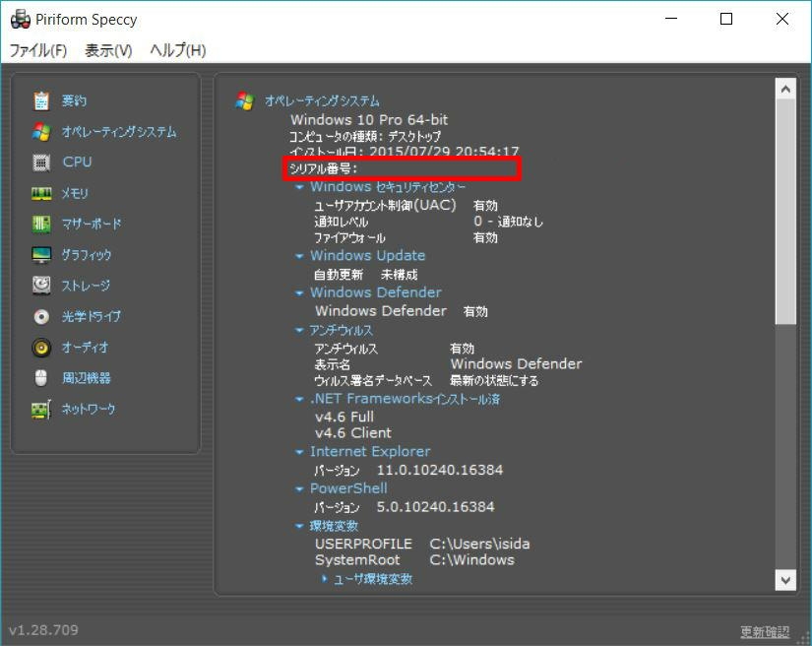The image size is (812, 646).
Task: Click the ユーザアカウント制御(UAC) row
Action: [406, 205]
